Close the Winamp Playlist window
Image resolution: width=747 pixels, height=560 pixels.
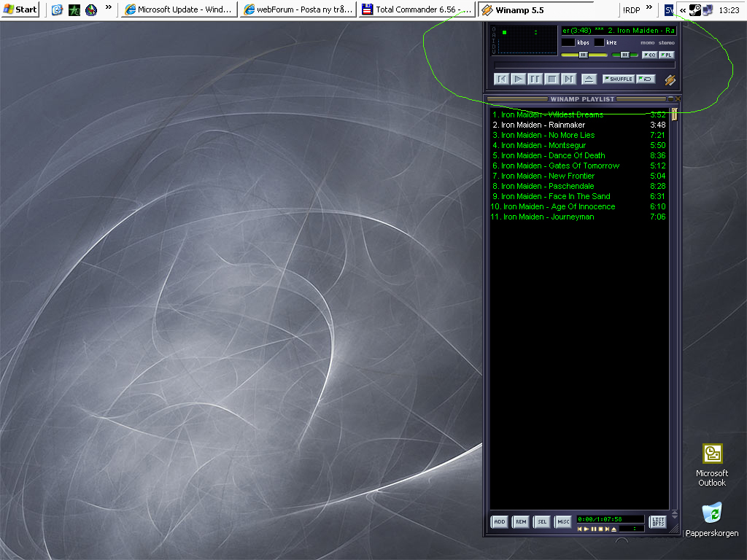coord(678,99)
